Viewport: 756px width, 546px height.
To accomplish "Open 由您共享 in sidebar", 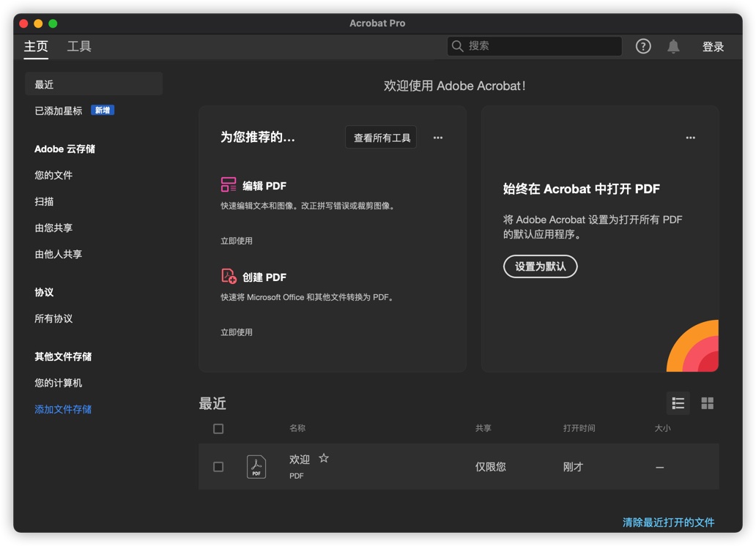I will pyautogui.click(x=53, y=228).
